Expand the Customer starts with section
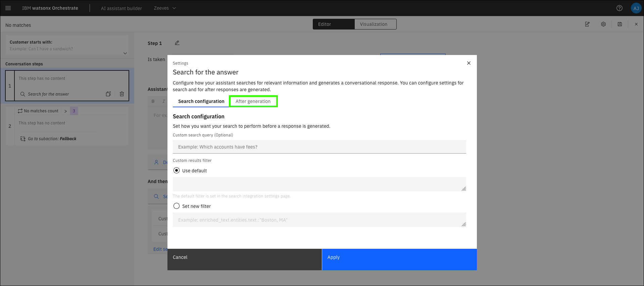The width and height of the screenshot is (644, 286). pos(125,53)
